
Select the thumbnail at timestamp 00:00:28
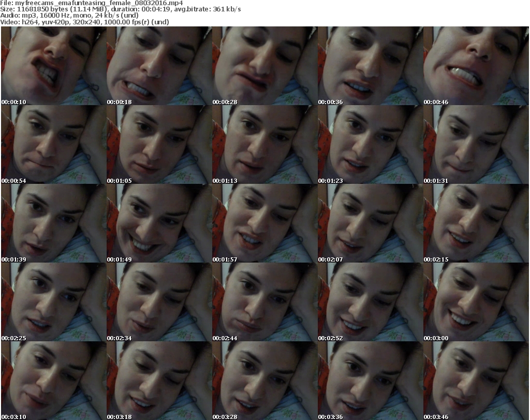[x=264, y=66]
